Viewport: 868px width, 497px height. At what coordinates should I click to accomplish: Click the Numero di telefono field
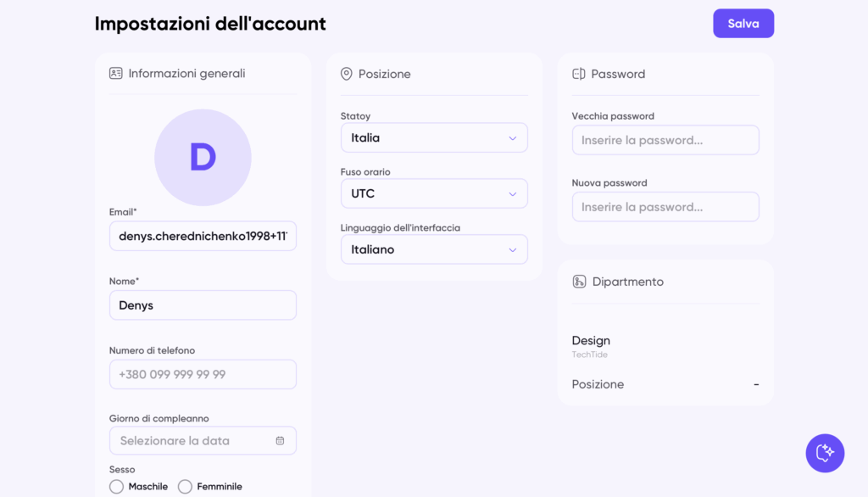(203, 375)
